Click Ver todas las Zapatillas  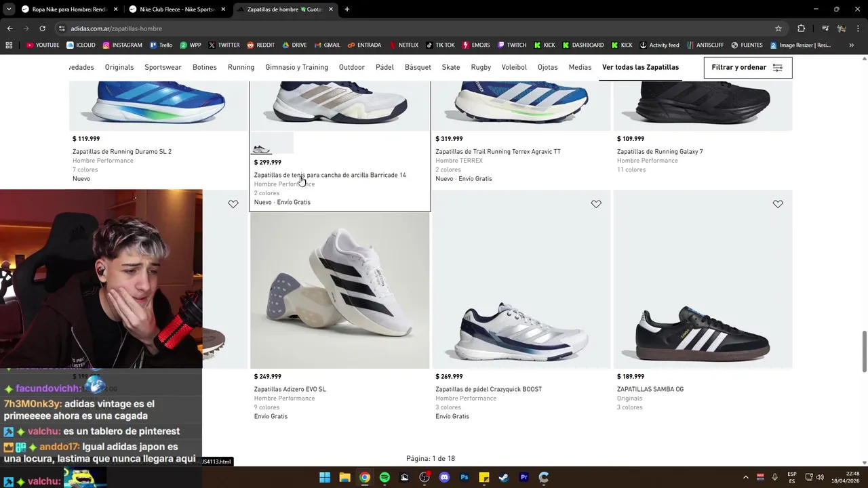pos(640,67)
